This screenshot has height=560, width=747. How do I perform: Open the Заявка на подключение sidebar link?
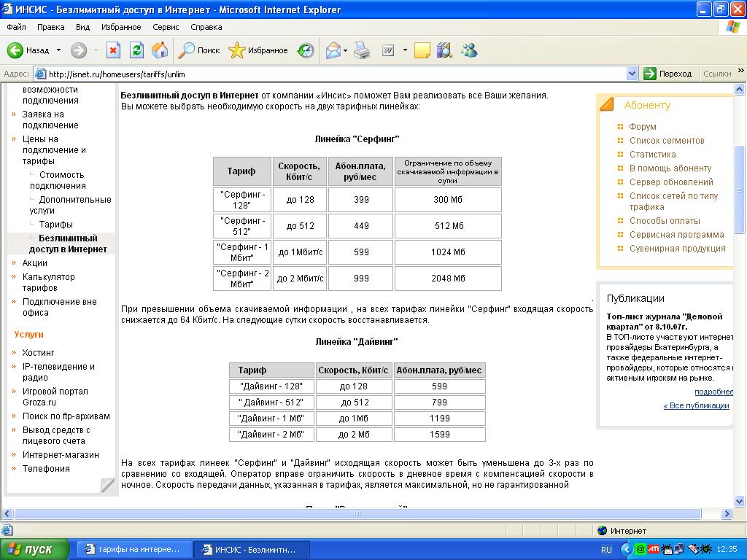coord(50,120)
